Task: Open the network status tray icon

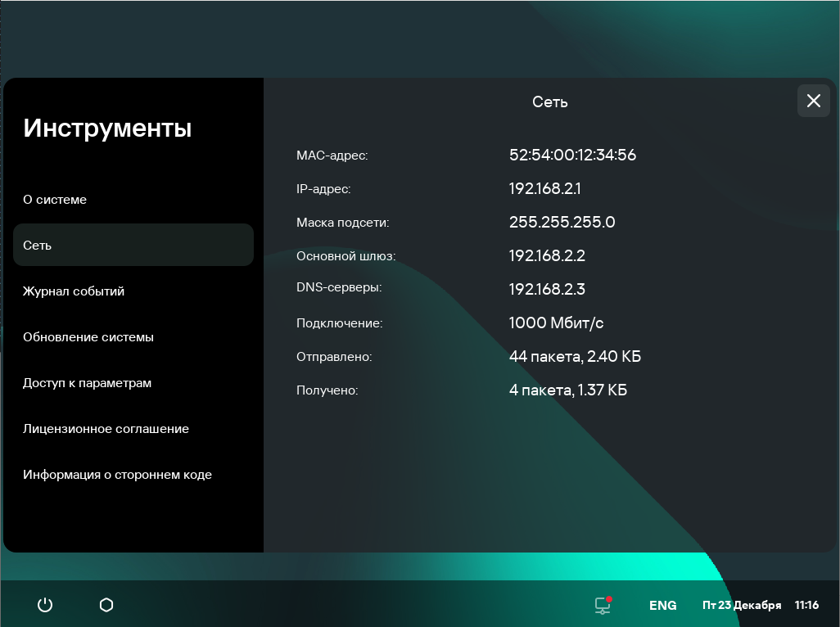Action: point(603,605)
